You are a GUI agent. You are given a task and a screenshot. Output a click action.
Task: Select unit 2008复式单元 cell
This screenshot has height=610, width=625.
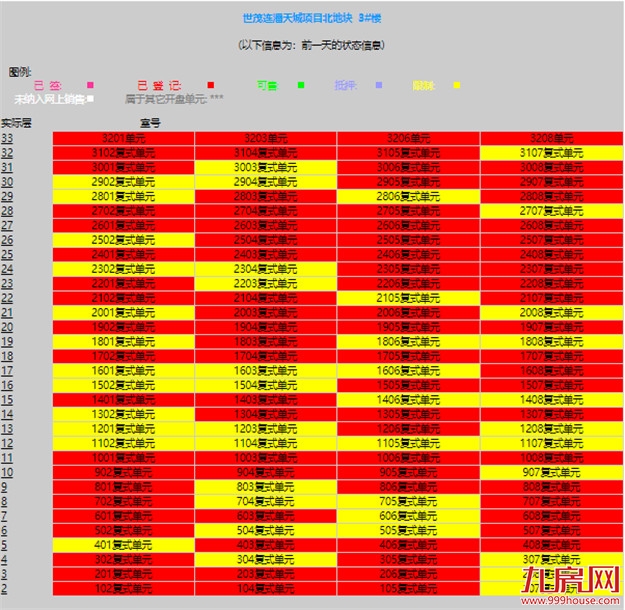(551, 312)
